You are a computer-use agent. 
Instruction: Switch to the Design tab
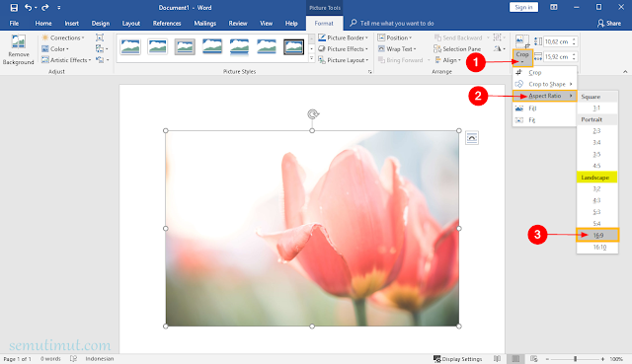click(101, 24)
